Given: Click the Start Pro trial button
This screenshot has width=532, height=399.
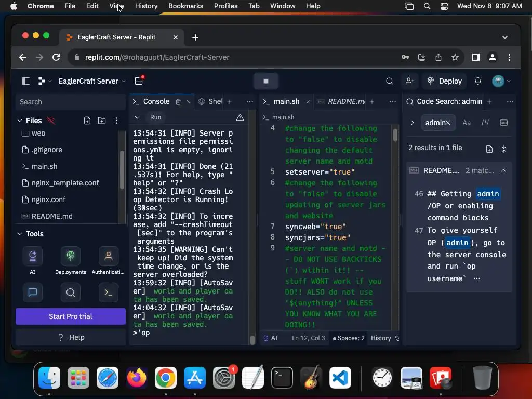Looking at the screenshot, I should point(71,316).
